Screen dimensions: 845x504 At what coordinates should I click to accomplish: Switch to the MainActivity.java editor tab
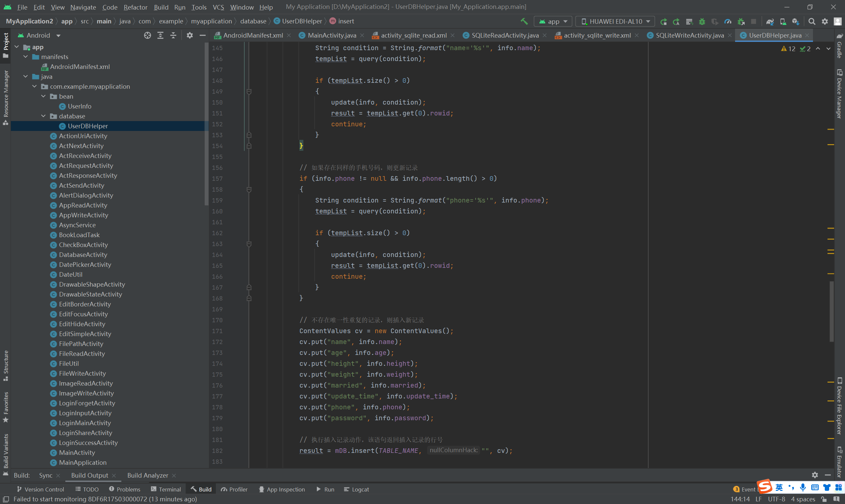coord(331,35)
